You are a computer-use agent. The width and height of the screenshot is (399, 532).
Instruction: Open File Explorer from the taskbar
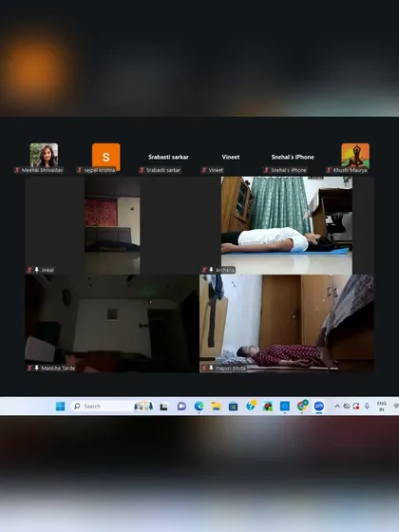click(217, 407)
